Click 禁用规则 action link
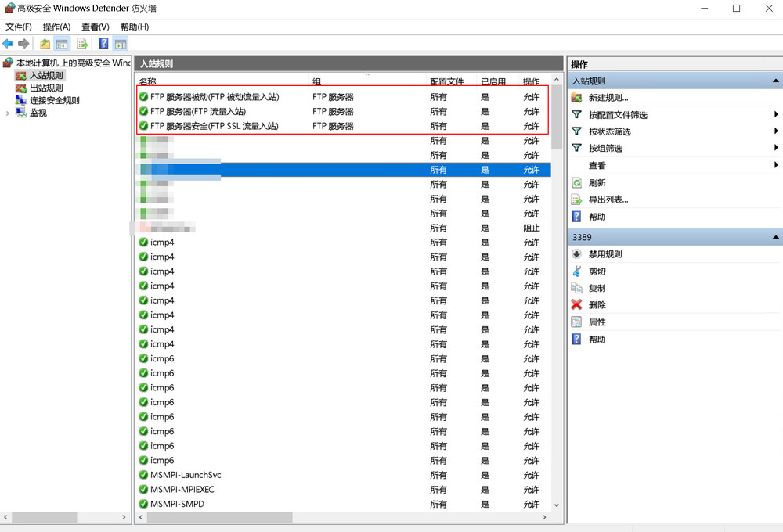The image size is (783, 532). (x=605, y=254)
